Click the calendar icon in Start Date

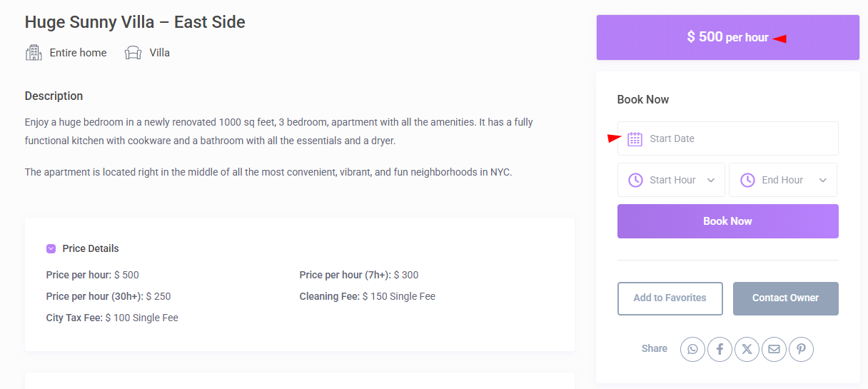[635, 139]
